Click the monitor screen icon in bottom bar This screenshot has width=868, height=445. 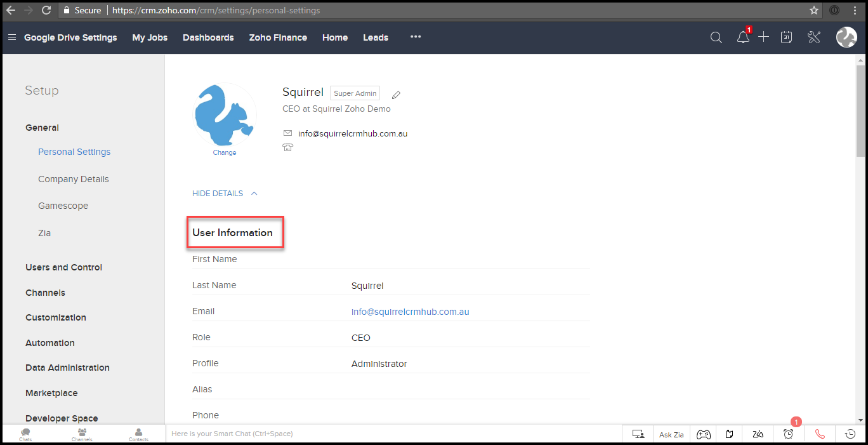click(x=638, y=434)
